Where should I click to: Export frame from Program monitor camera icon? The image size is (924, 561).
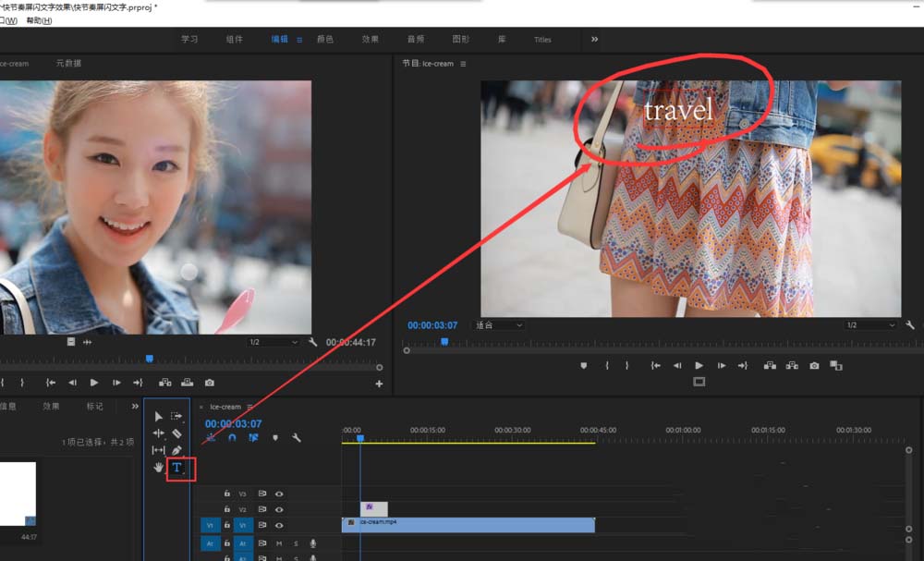click(x=814, y=365)
